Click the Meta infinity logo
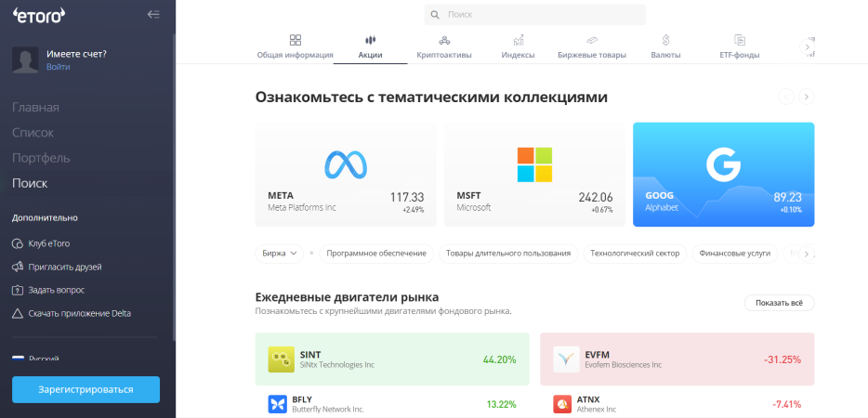This screenshot has height=418, width=868. [x=346, y=164]
